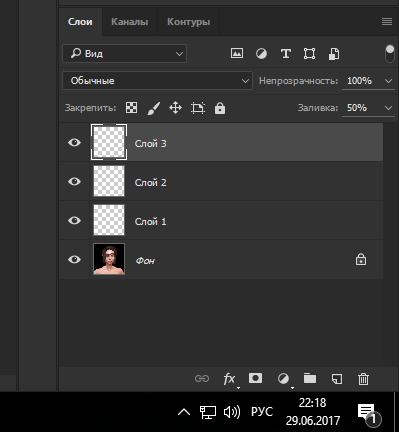Expand the Заливка slider arrow

pyautogui.click(x=388, y=108)
